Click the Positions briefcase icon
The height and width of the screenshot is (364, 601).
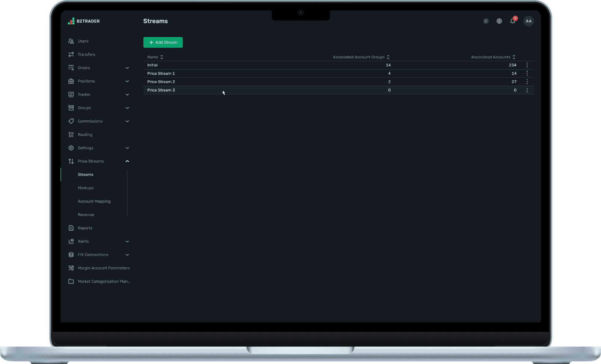71,81
